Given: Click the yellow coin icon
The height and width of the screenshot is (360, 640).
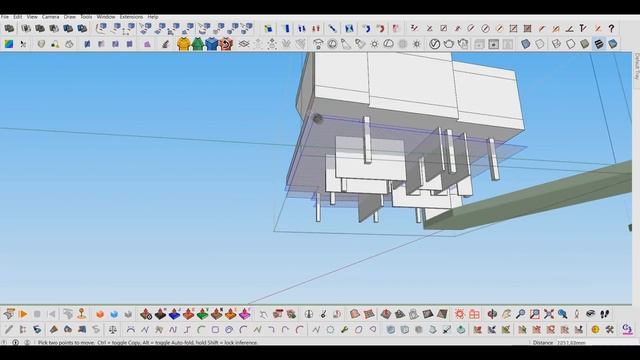Looking at the screenshot, I should coord(596,329).
